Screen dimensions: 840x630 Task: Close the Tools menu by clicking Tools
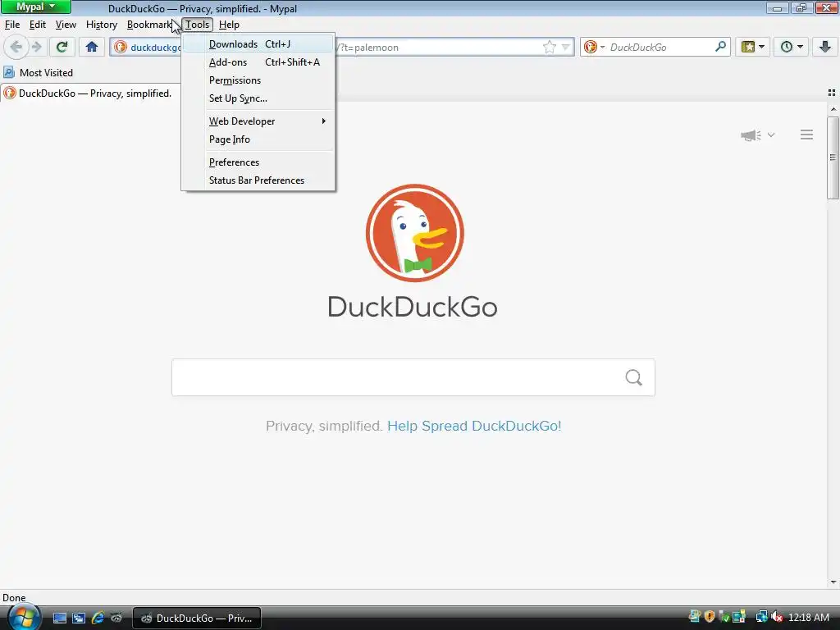[x=197, y=25]
